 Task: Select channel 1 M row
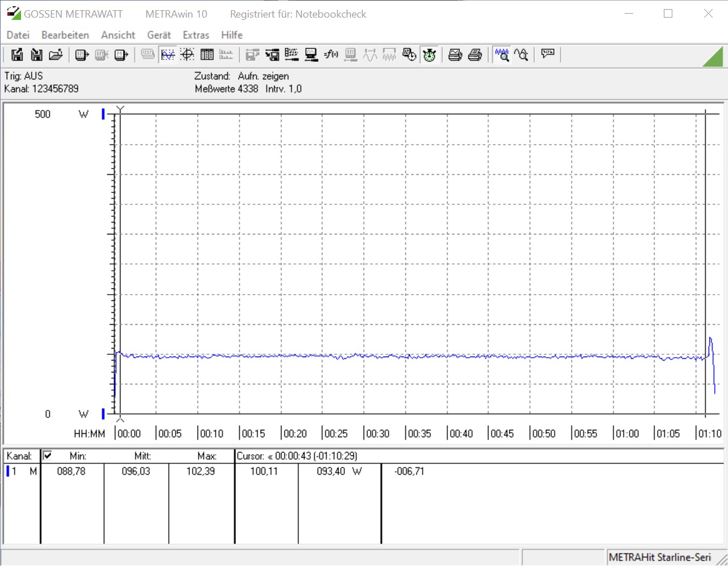pyautogui.click(x=22, y=471)
